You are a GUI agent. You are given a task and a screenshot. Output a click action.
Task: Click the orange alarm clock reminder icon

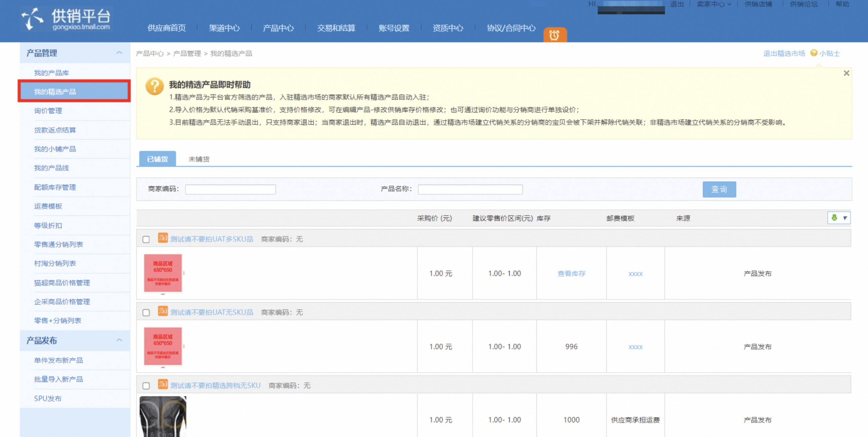point(555,35)
